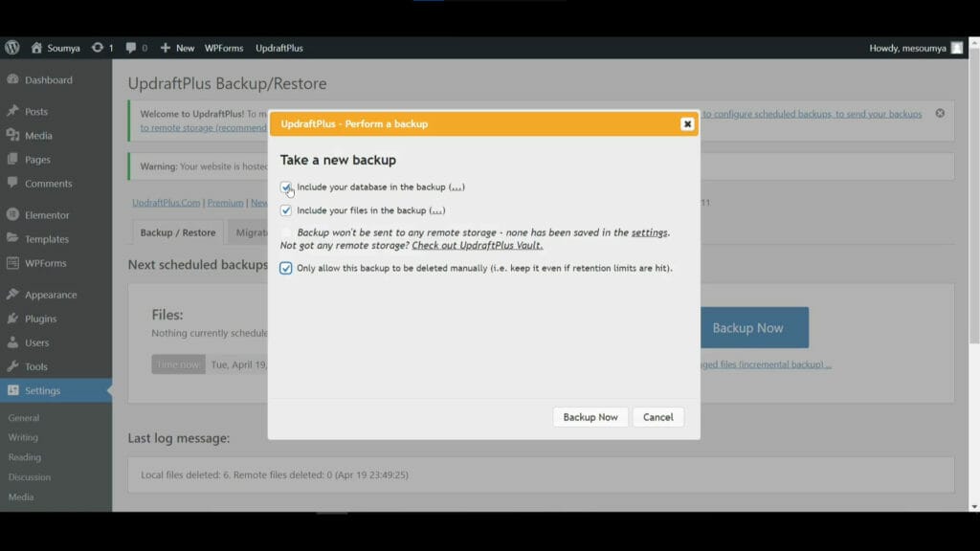Click the page vertical scrollbar
This screenshot has height=551, width=980.
(974, 195)
